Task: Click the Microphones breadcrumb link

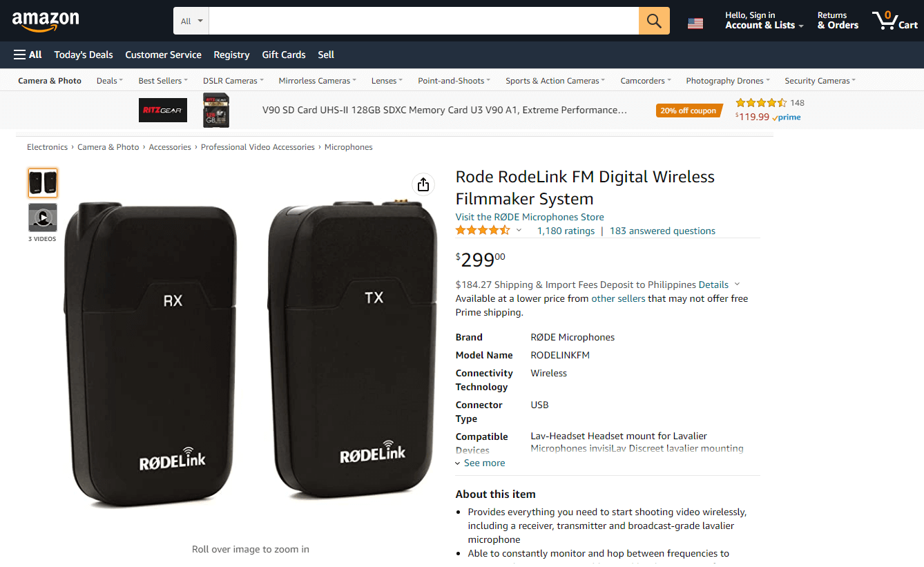Action: pyautogui.click(x=348, y=147)
